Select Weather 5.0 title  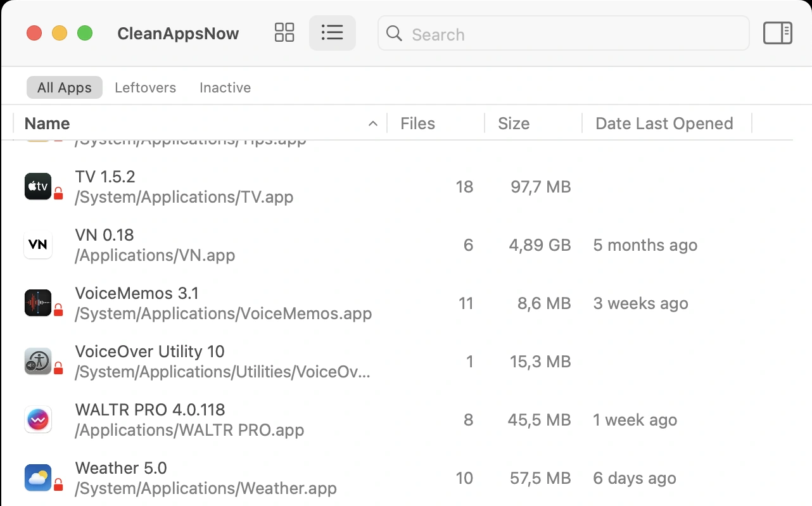(121, 468)
